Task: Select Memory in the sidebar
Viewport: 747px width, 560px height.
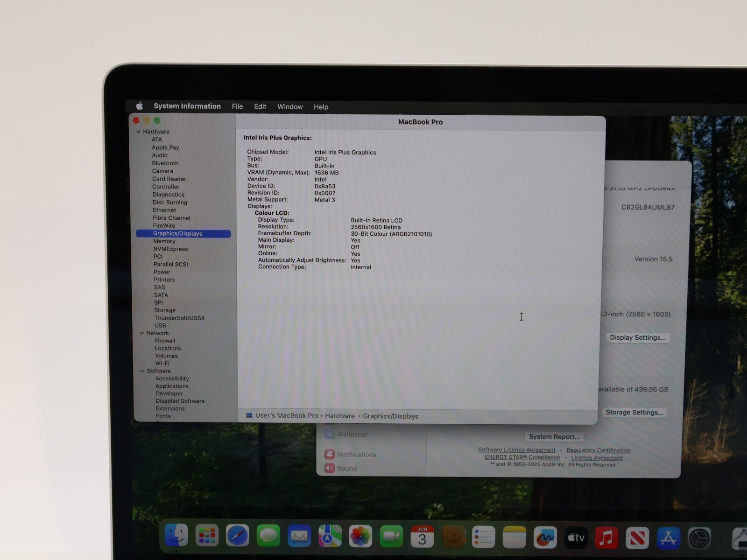Action: click(x=164, y=241)
